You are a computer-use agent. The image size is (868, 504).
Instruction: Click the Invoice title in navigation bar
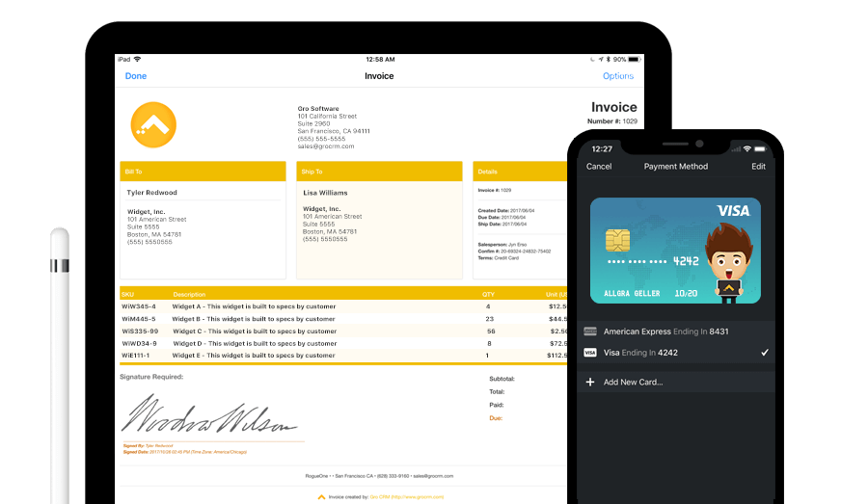[379, 76]
